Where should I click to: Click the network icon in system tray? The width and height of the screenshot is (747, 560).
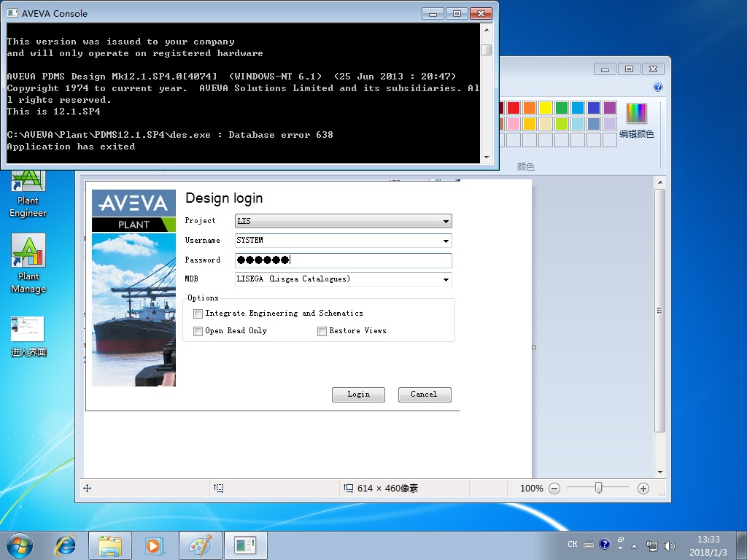[x=651, y=545]
